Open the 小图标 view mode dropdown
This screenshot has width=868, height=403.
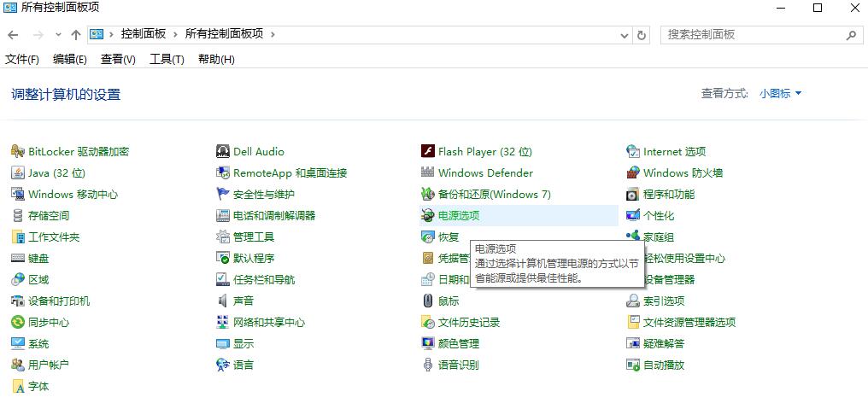click(780, 94)
